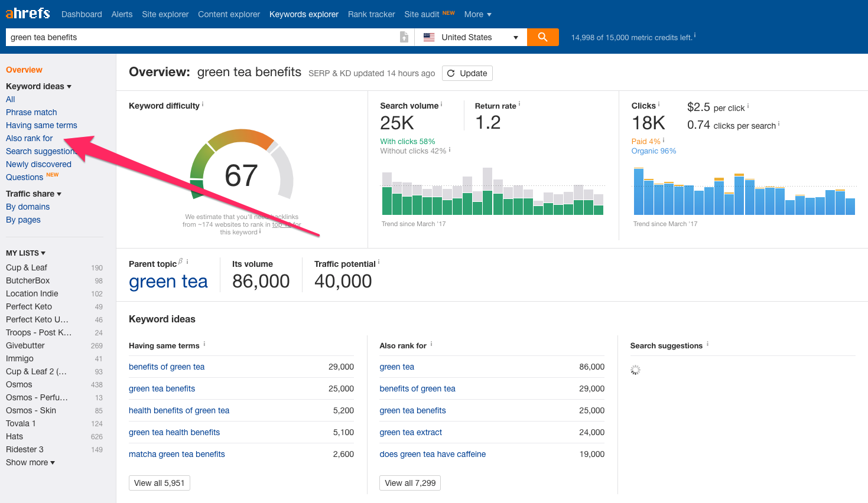Click info icon beside Also rank for heading
Screen dimensions: 868x503
[431, 344]
